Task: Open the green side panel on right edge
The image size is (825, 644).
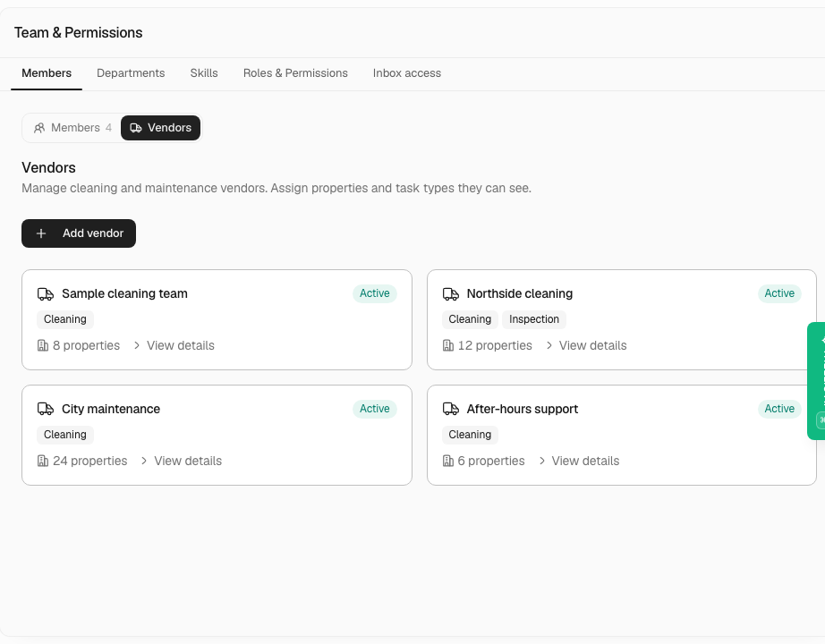Action: (x=816, y=381)
